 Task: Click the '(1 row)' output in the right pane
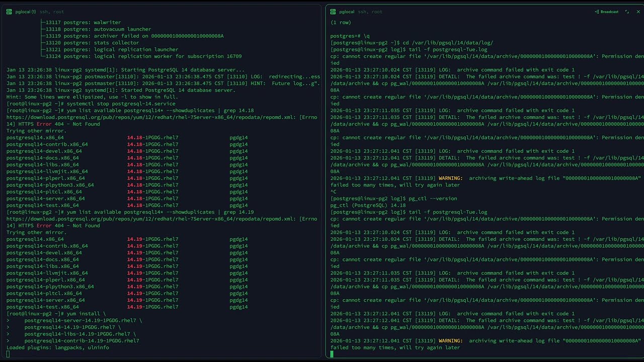pyautogui.click(x=341, y=23)
